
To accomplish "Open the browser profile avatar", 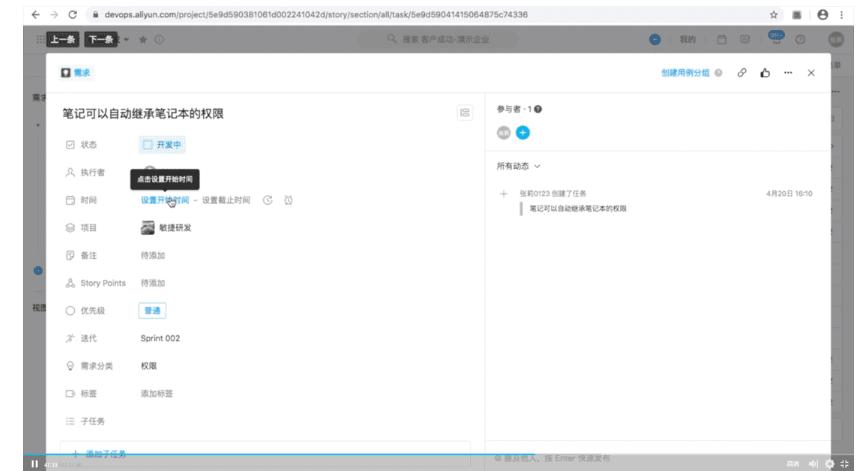I will (822, 15).
